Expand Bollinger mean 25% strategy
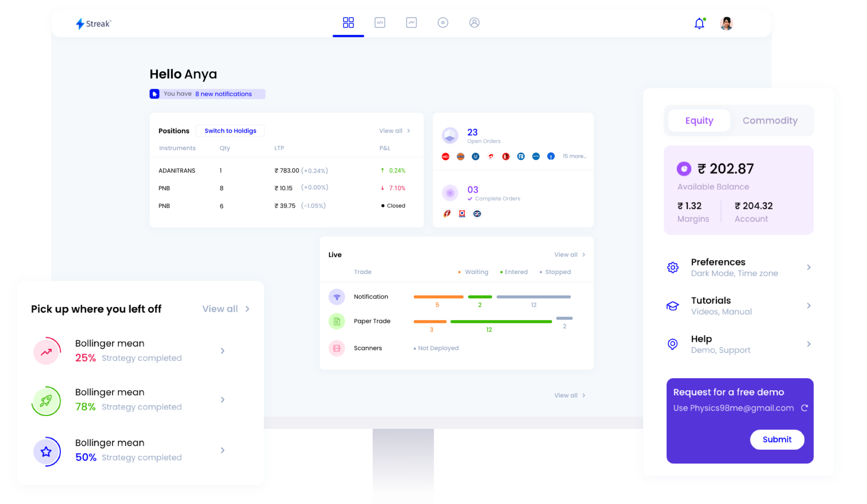This screenshot has width=867, height=504. tap(223, 350)
